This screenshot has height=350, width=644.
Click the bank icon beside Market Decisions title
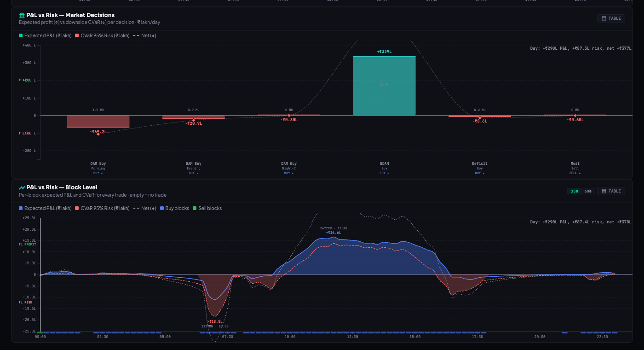[21, 15]
